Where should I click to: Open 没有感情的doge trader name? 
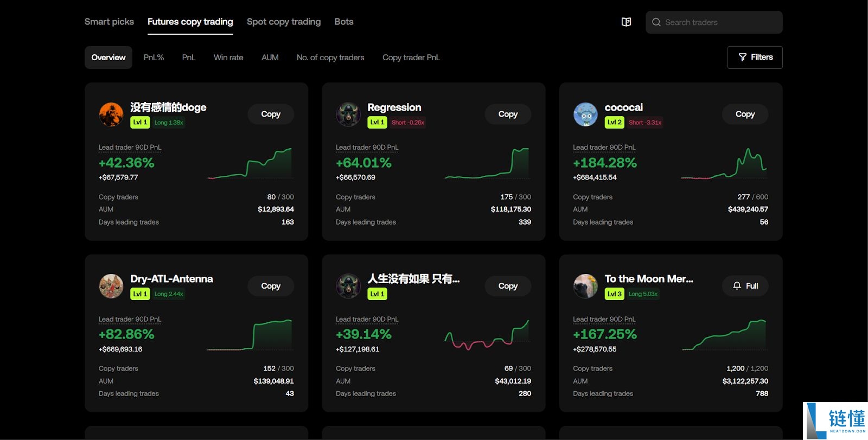(168, 107)
